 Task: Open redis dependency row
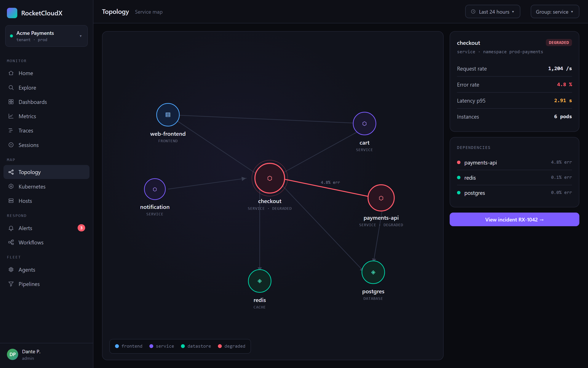[514, 178]
